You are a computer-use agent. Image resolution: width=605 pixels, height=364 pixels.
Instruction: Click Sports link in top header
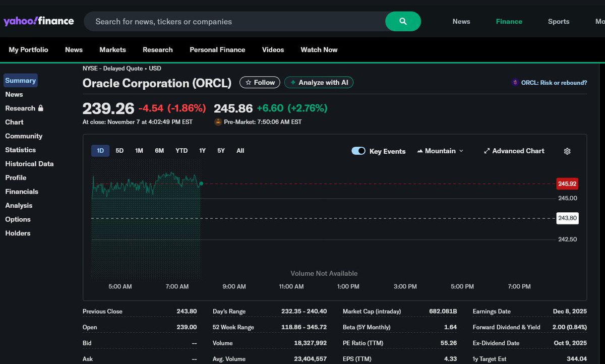pos(559,21)
